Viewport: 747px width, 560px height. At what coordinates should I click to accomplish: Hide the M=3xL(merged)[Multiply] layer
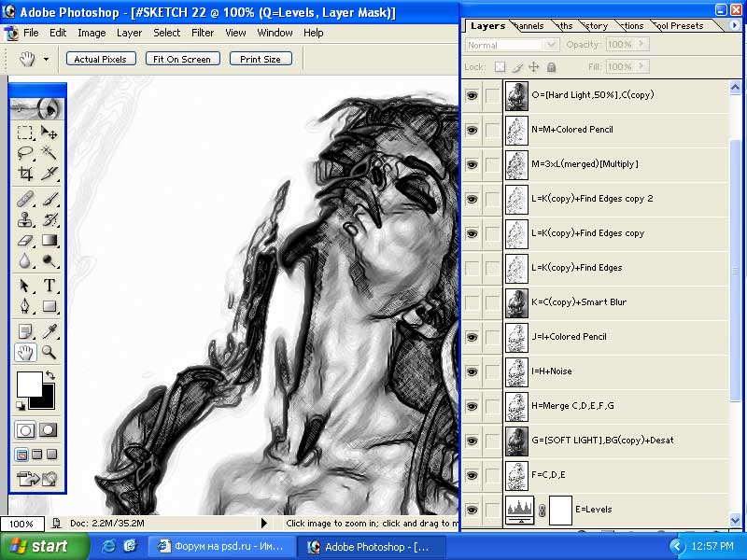[x=472, y=165]
